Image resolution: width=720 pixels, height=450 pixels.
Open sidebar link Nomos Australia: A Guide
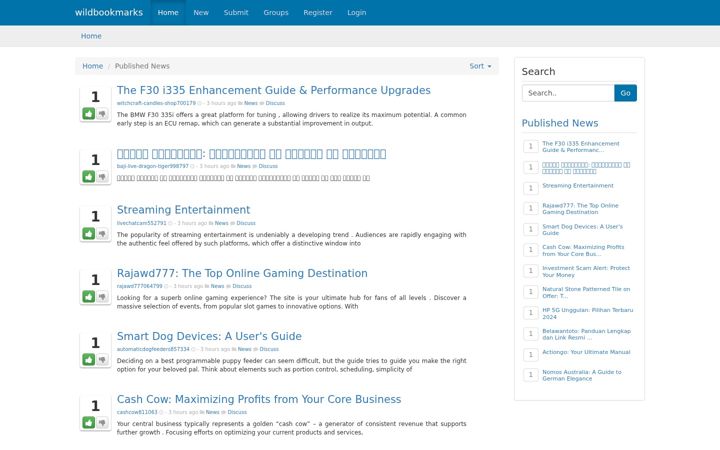click(582, 375)
